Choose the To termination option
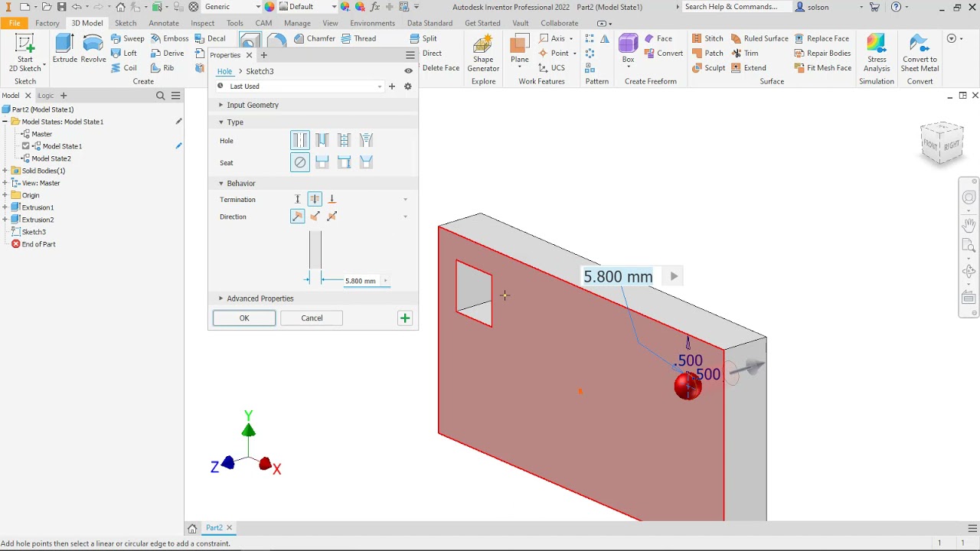 332,199
